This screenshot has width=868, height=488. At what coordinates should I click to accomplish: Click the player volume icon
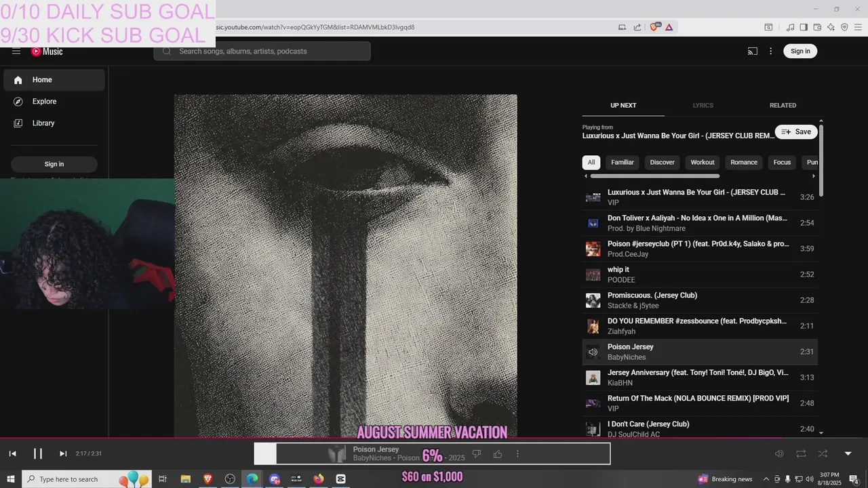tap(779, 453)
